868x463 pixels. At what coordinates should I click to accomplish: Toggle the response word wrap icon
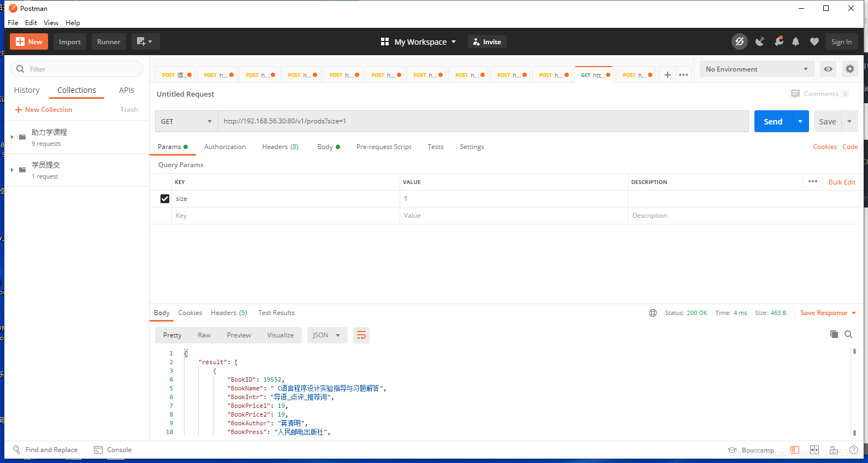click(x=361, y=335)
